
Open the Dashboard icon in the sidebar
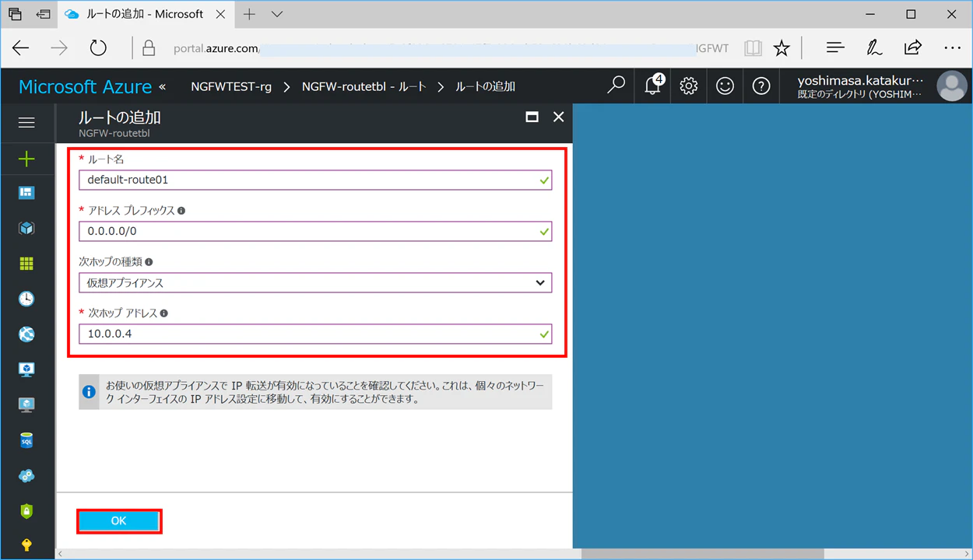(26, 193)
